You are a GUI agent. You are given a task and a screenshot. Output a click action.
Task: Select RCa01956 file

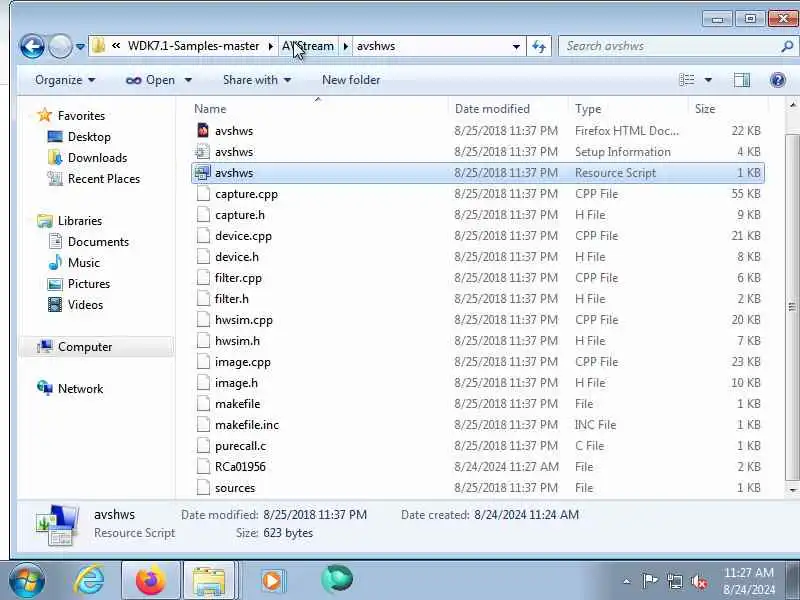coord(478,467)
